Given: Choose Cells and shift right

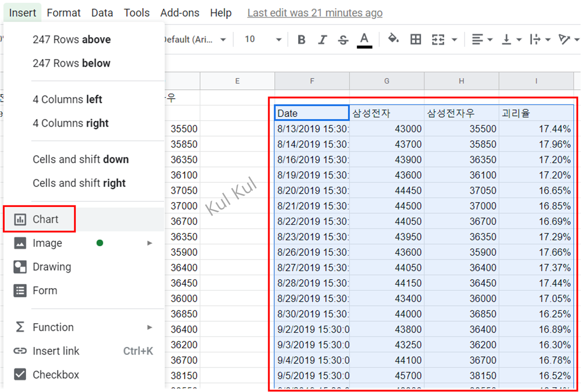Looking at the screenshot, I should click(84, 183).
